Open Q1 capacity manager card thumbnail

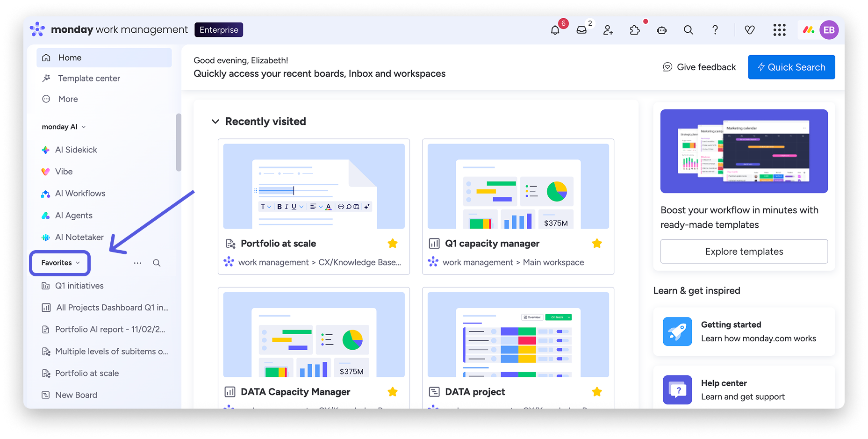[518, 186]
